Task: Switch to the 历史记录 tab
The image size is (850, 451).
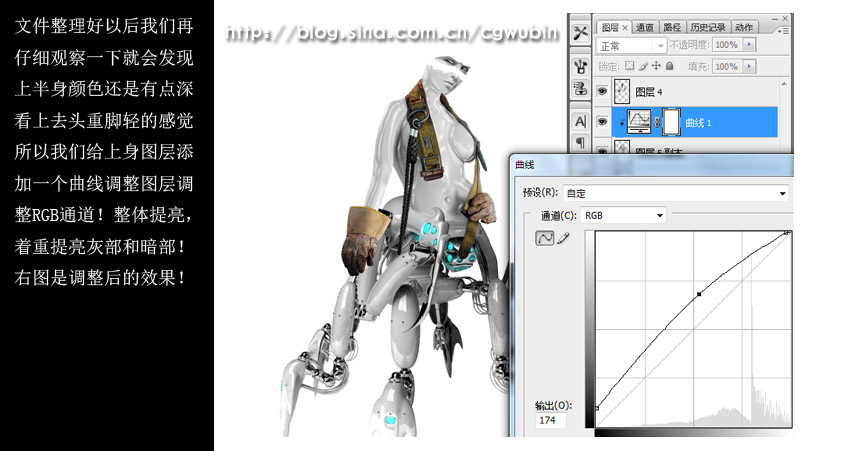Action: 708,27
